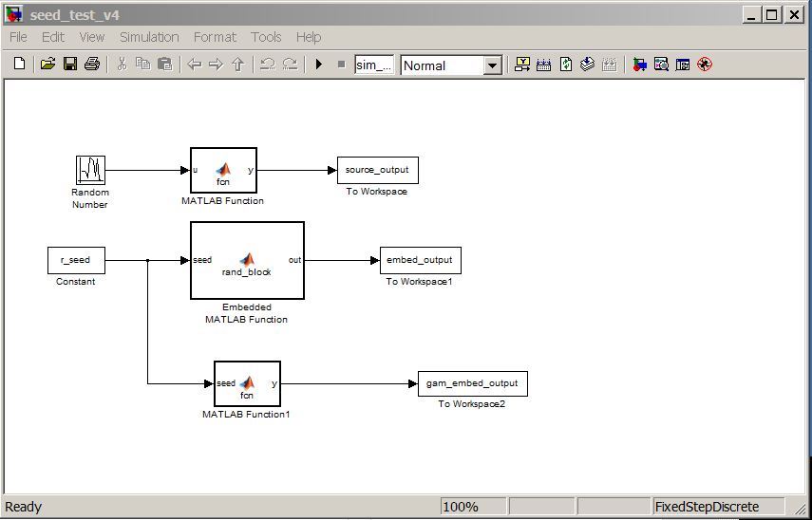This screenshot has width=812, height=520.
Task: Expand the Normal simulation mode dropdown
Action: pos(493,65)
